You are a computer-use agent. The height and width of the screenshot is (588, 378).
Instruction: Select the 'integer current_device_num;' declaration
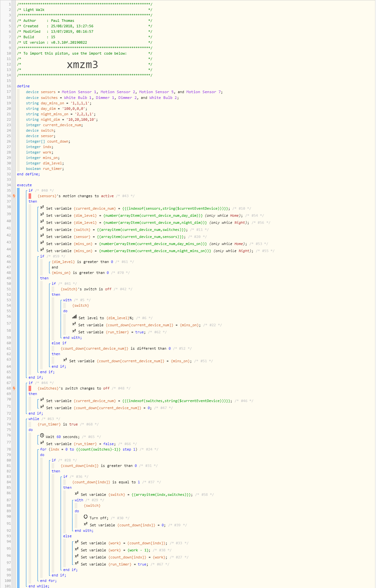click(x=55, y=125)
